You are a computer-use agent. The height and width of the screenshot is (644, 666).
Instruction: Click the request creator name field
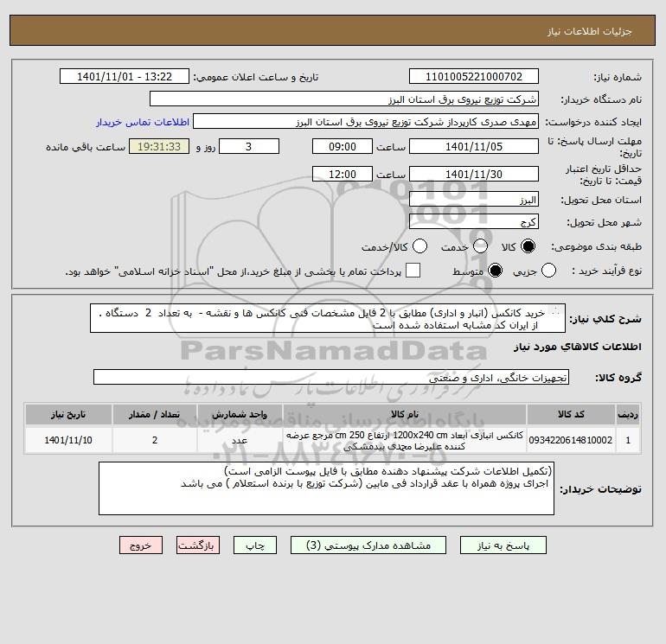point(366,122)
